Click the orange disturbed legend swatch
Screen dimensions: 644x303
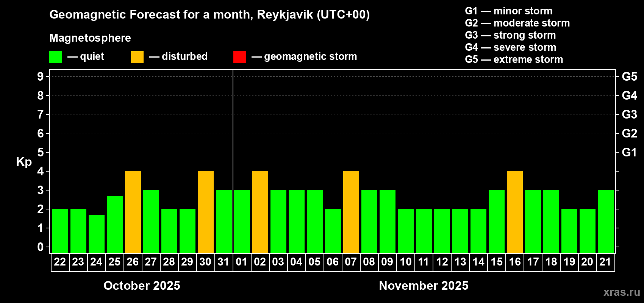137,57
